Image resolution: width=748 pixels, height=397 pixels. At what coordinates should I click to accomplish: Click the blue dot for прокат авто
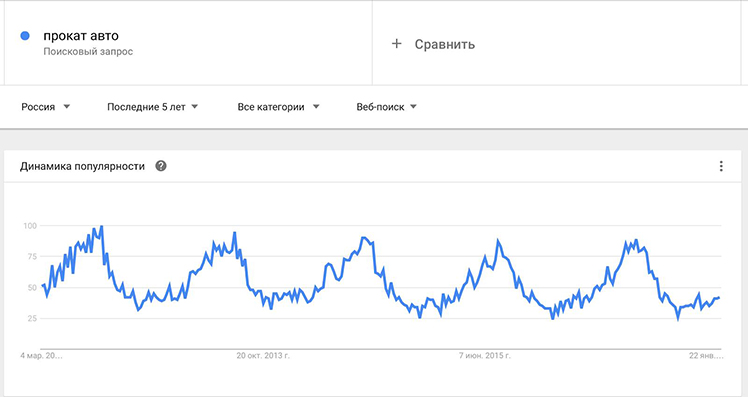click(x=25, y=36)
